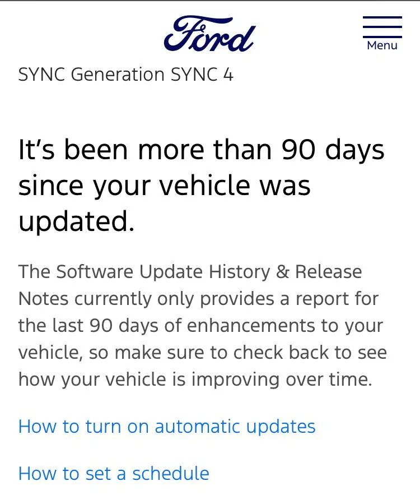The image size is (420, 504).
Task: Click the word "updated." in the heading
Action: point(76,222)
